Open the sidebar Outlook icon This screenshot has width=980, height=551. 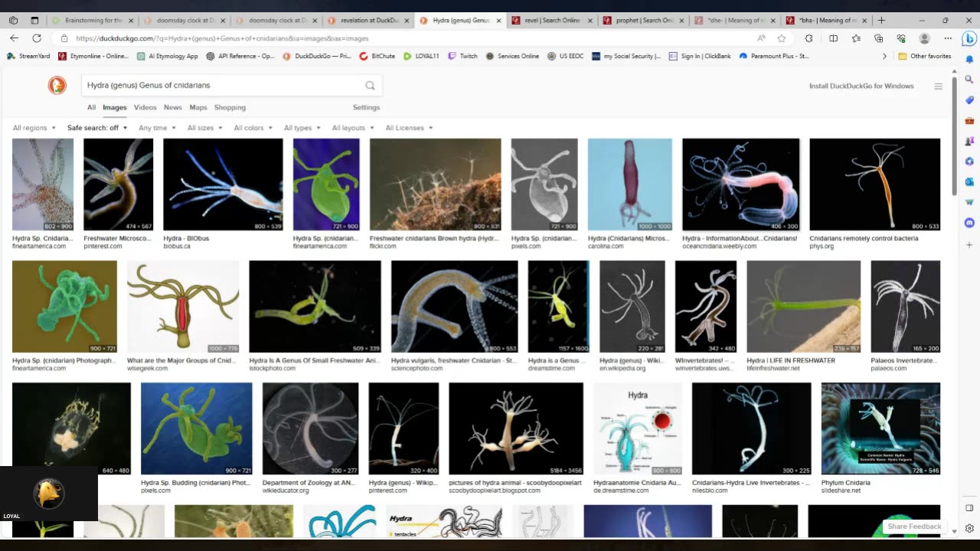969,182
